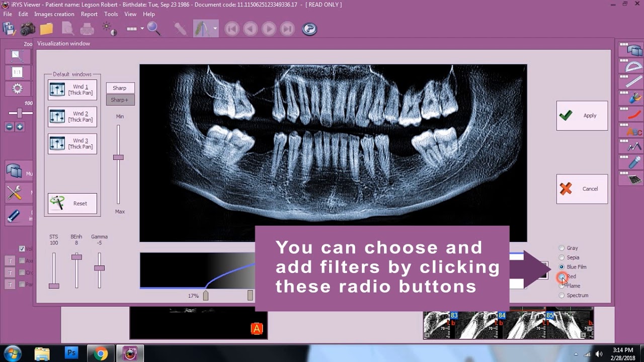Open brightness and contrast tool icon
This screenshot has height=362, width=644.
109,29
